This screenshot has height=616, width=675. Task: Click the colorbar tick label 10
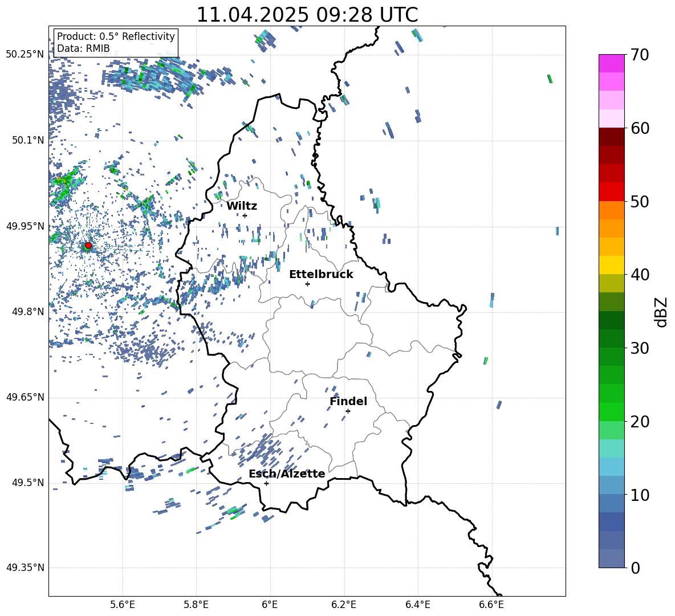point(640,495)
